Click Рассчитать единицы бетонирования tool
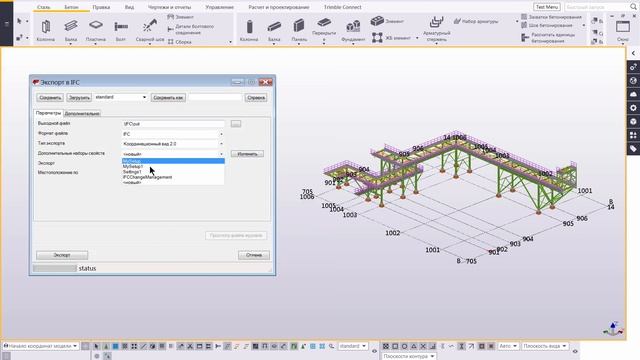This screenshot has width=640, height=360. (549, 38)
